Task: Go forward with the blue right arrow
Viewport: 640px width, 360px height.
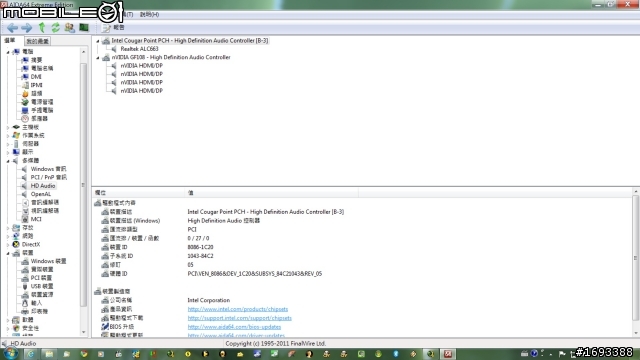Action: [27, 27]
